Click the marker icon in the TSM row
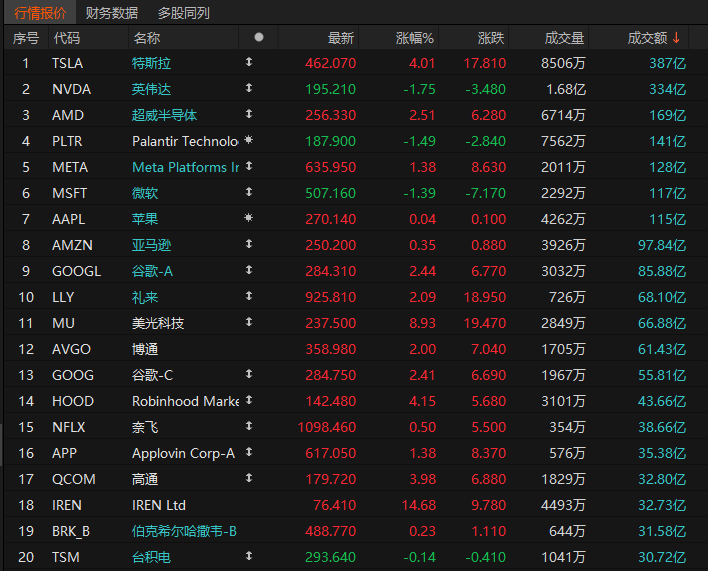708x571 pixels. [x=249, y=556]
